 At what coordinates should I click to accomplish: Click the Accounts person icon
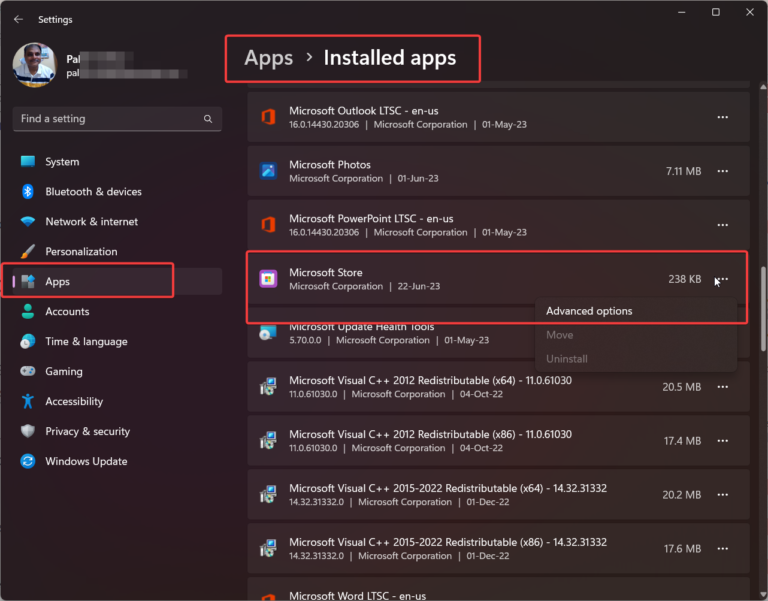coord(28,311)
